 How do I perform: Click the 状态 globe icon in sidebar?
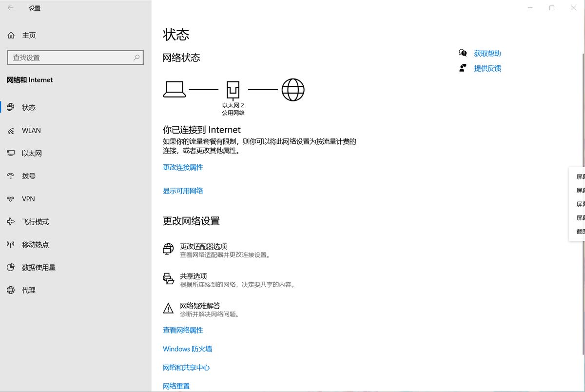point(11,107)
